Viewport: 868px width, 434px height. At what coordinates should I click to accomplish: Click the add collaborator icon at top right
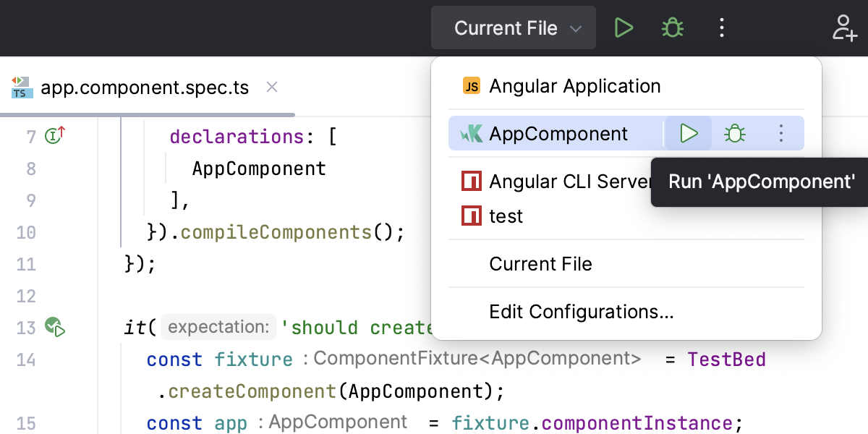click(x=843, y=28)
